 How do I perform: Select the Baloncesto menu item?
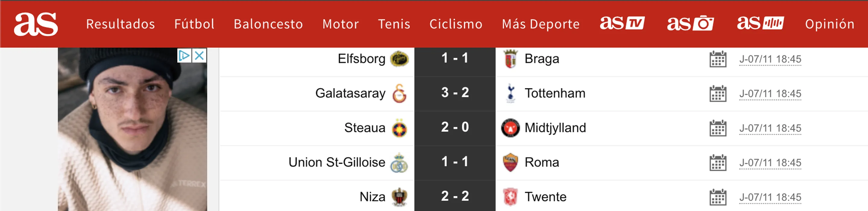point(268,24)
